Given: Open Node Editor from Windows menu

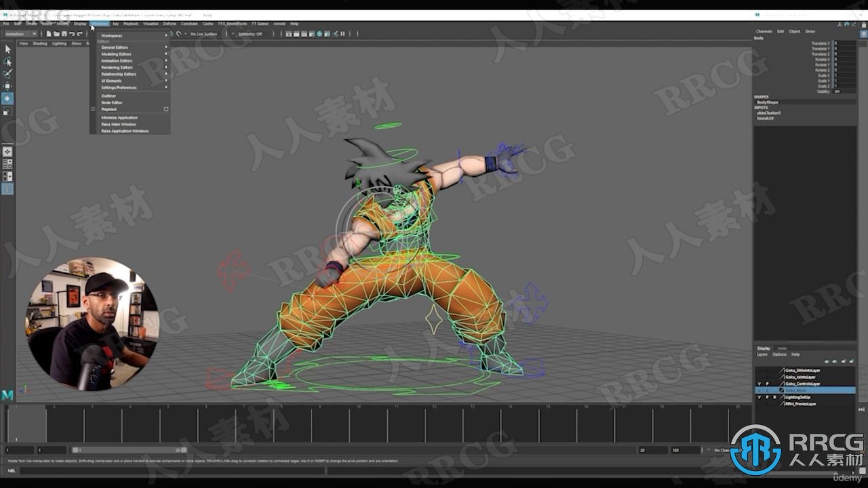Looking at the screenshot, I should coord(112,102).
